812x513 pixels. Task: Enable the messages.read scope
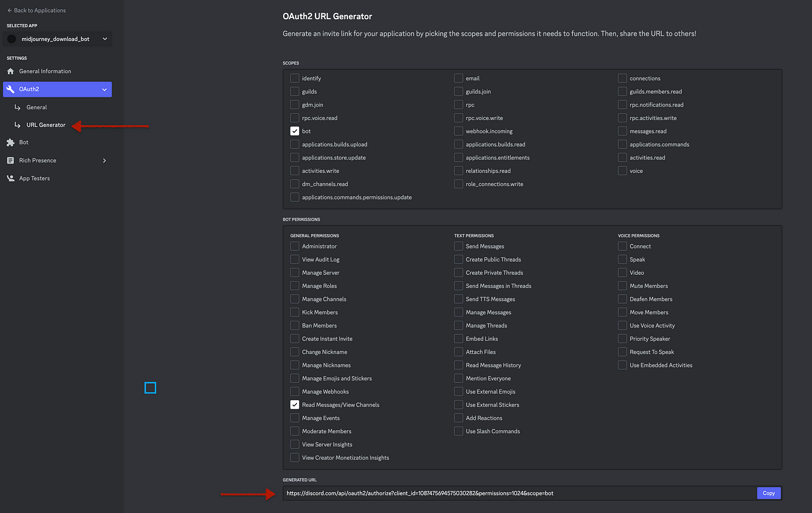point(622,131)
